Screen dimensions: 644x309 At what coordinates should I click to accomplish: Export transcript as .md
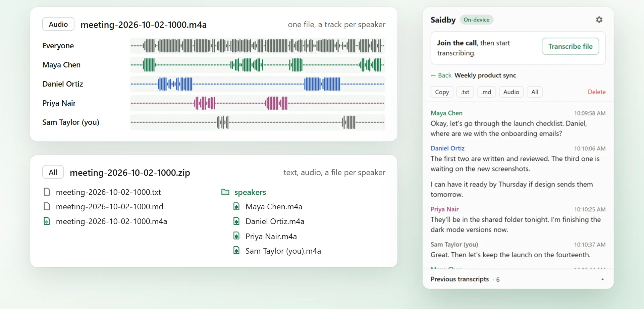(486, 92)
